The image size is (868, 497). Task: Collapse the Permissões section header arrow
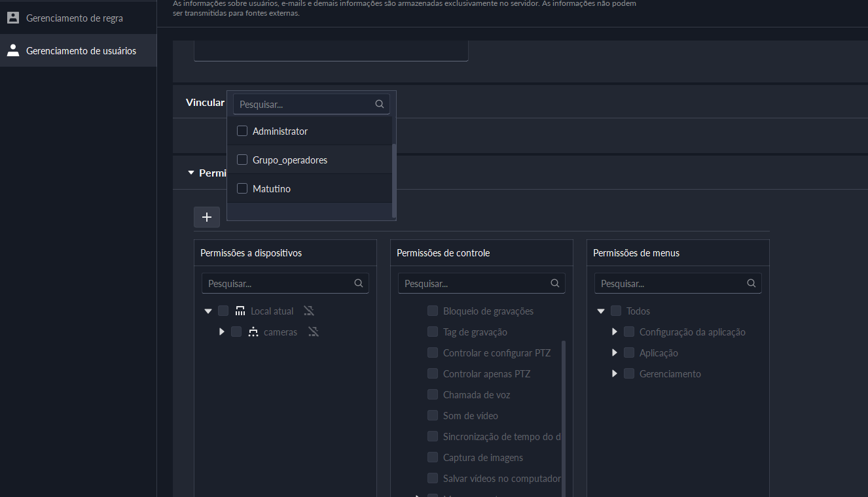tap(191, 173)
